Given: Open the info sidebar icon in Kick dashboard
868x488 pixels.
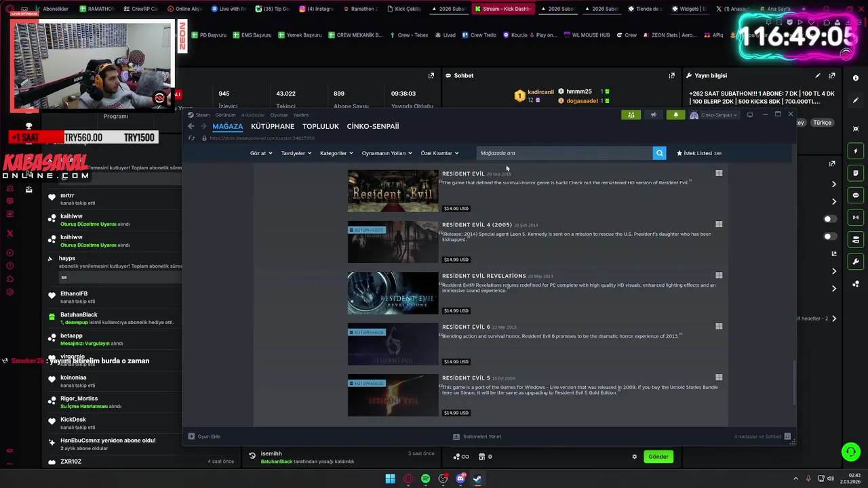Looking at the screenshot, I should point(856,79).
